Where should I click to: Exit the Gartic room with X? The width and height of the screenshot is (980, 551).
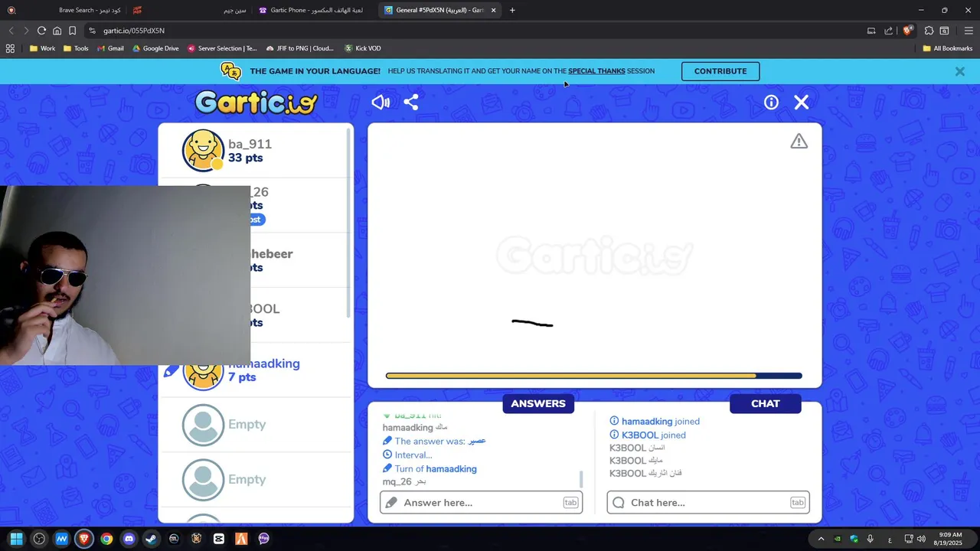point(802,102)
